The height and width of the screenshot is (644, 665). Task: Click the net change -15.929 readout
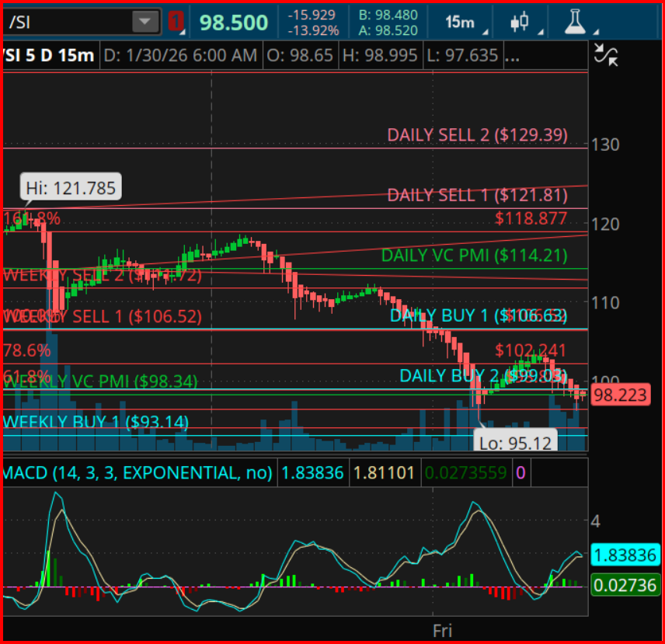pos(313,15)
